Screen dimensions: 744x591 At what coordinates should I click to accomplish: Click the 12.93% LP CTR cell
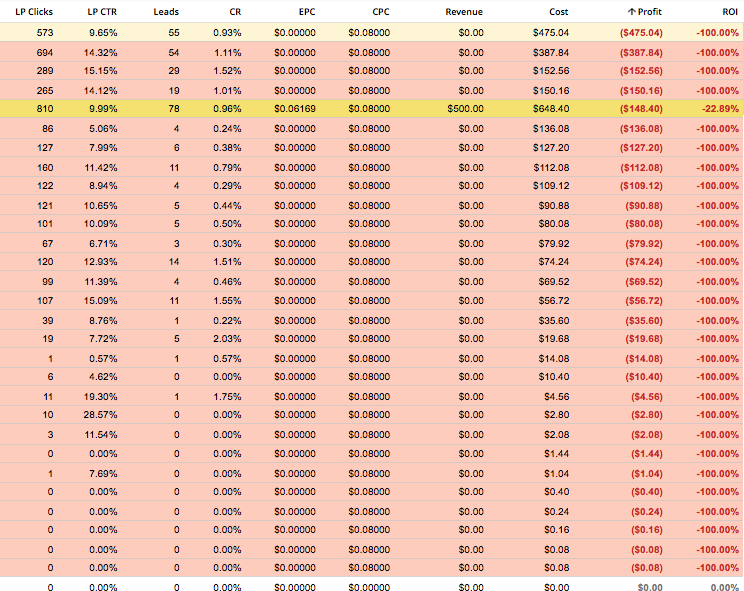[x=100, y=261]
